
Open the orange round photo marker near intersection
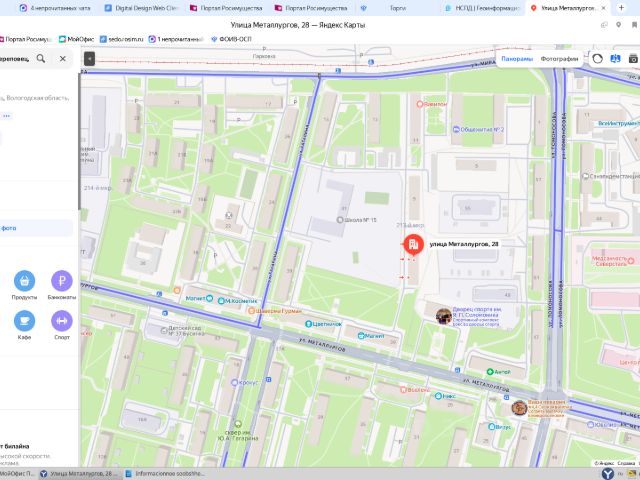pyautogui.click(x=519, y=408)
